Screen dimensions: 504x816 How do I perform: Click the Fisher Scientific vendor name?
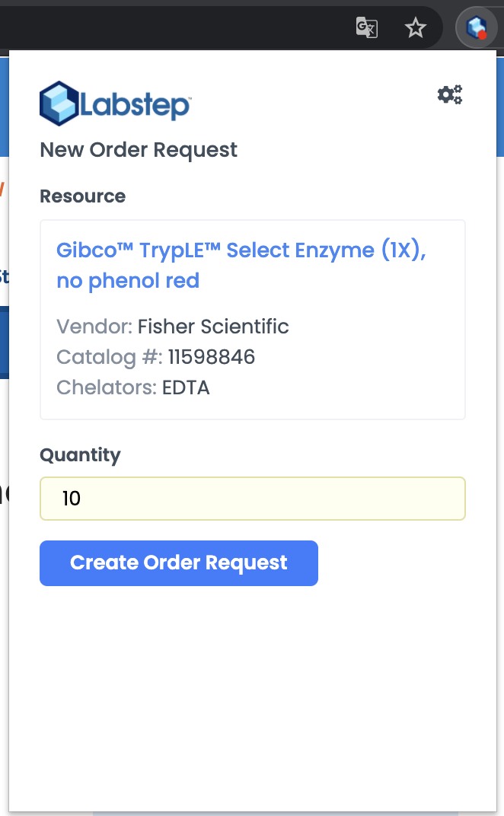[x=213, y=327]
